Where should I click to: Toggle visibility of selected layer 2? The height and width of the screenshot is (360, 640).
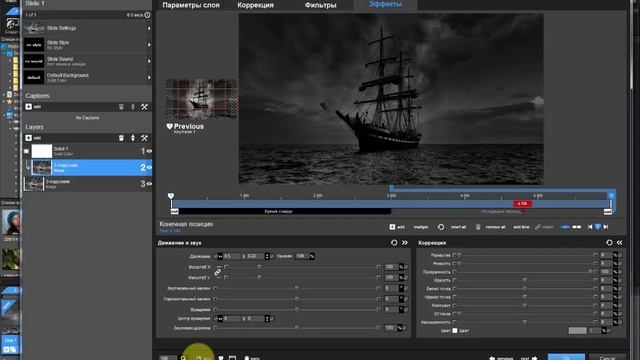149,167
